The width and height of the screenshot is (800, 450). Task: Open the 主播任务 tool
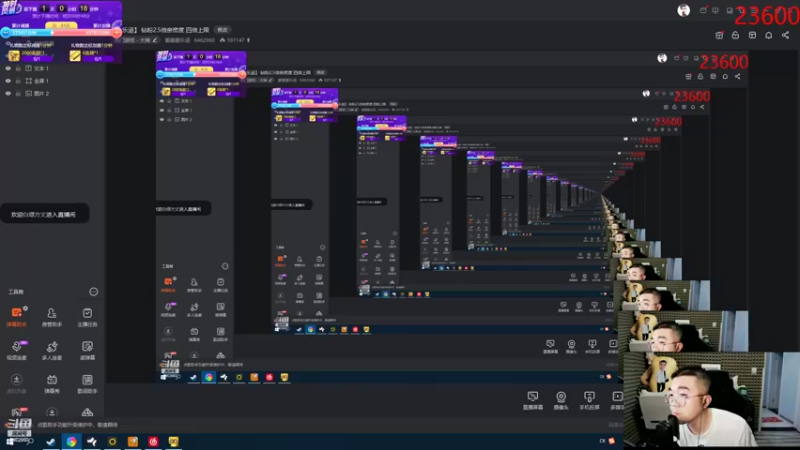pos(87,317)
